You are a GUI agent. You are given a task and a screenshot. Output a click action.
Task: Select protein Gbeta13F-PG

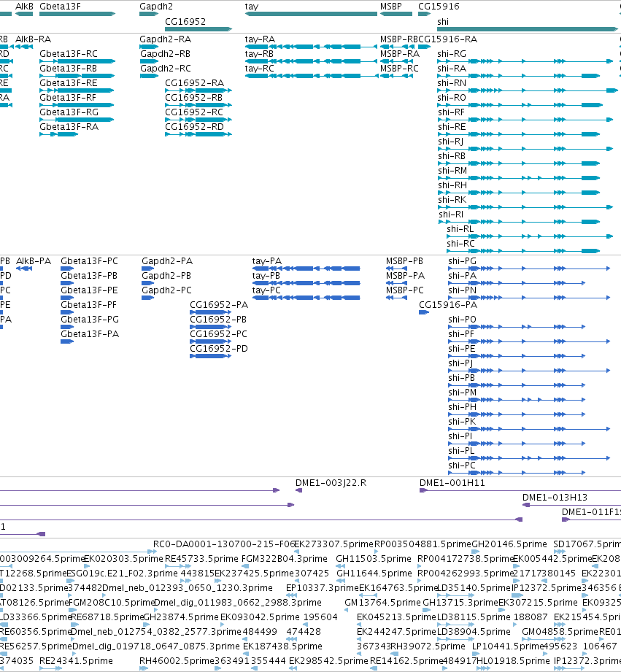[x=90, y=320]
